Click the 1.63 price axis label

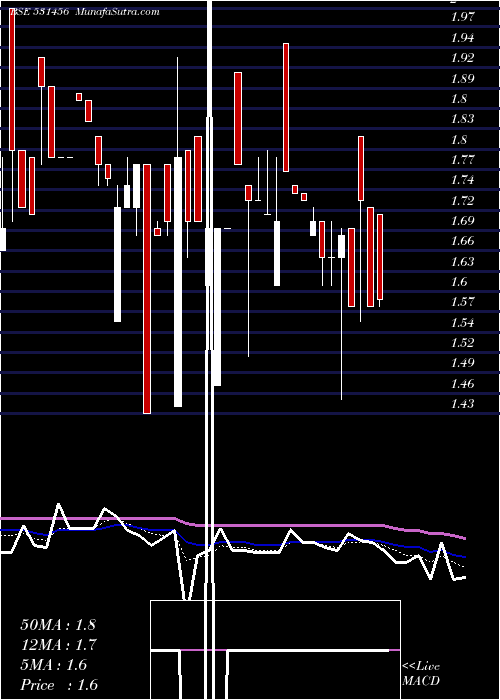click(x=462, y=262)
